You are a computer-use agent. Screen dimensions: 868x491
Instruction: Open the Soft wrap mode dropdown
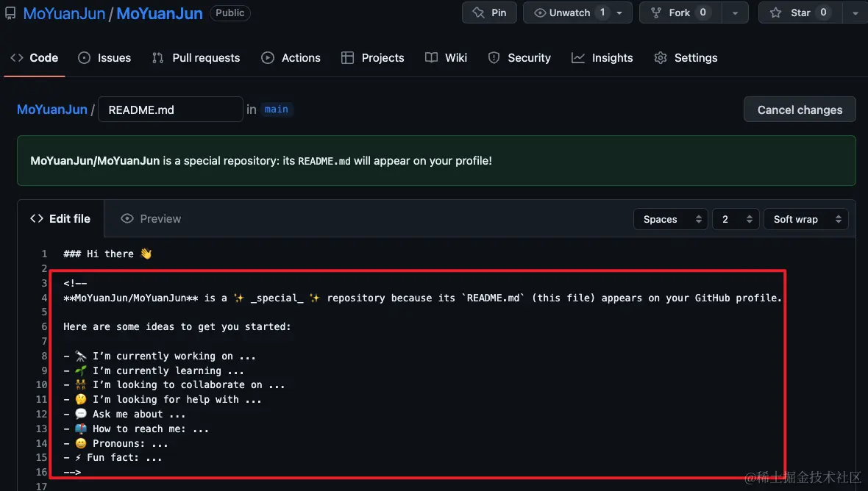point(805,219)
